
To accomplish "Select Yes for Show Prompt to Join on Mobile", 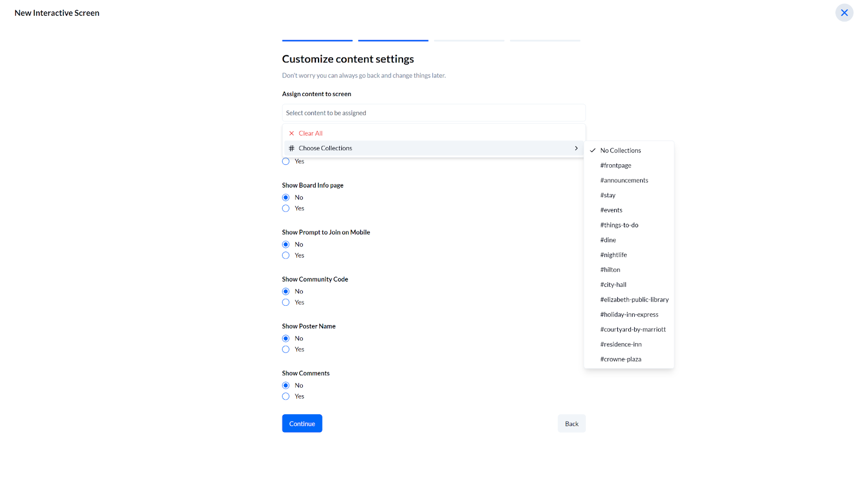I will coord(286,255).
